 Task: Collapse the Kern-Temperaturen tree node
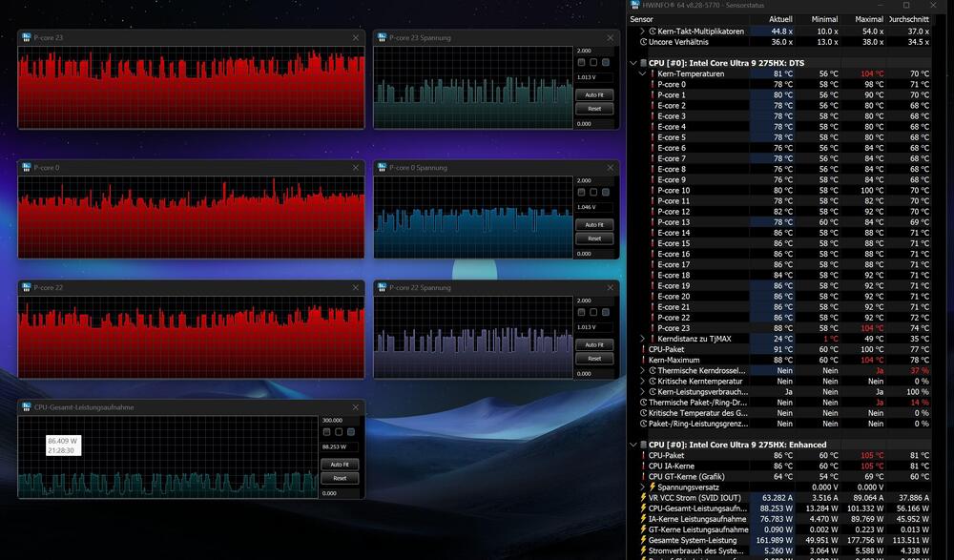642,73
